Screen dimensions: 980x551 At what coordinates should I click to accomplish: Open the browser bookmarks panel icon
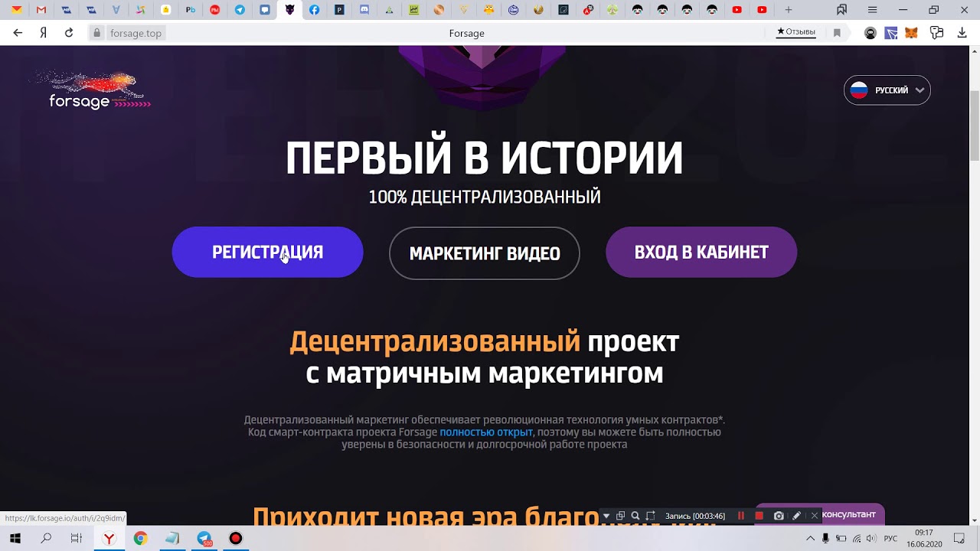pos(841,10)
